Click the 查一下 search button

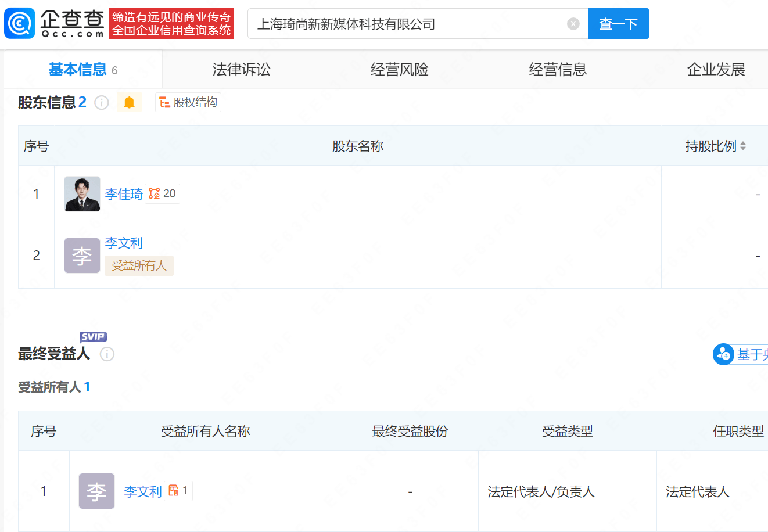tap(618, 24)
